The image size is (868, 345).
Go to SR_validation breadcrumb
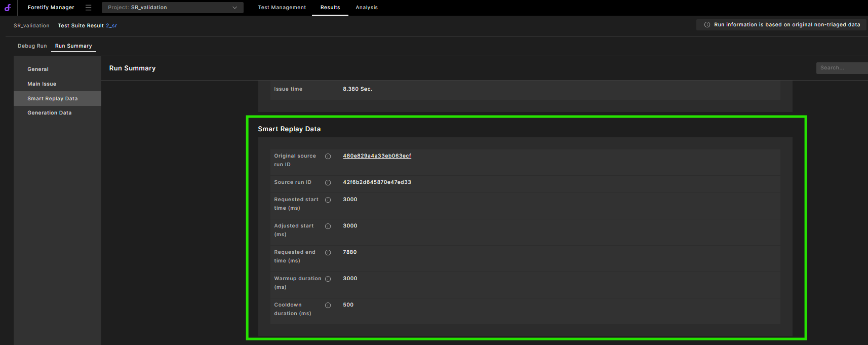point(31,26)
